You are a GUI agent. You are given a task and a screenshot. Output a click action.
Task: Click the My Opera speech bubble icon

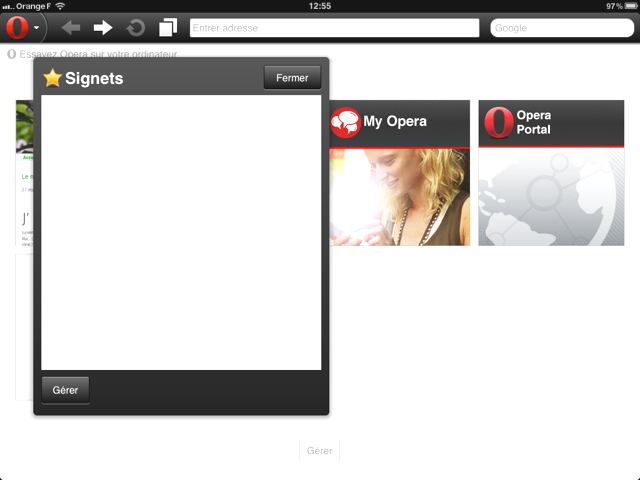pos(345,122)
